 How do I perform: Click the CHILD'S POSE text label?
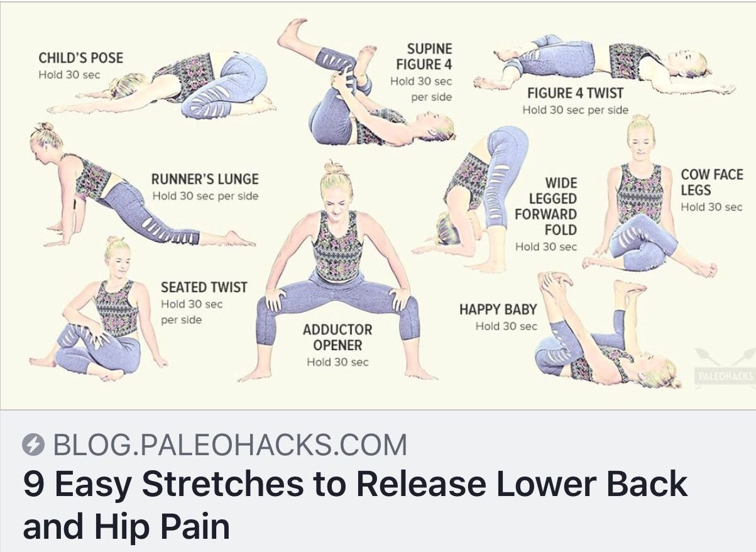click(81, 58)
